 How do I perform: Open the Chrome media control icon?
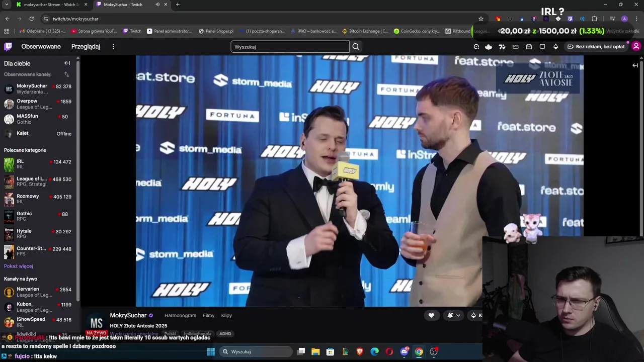click(612, 19)
